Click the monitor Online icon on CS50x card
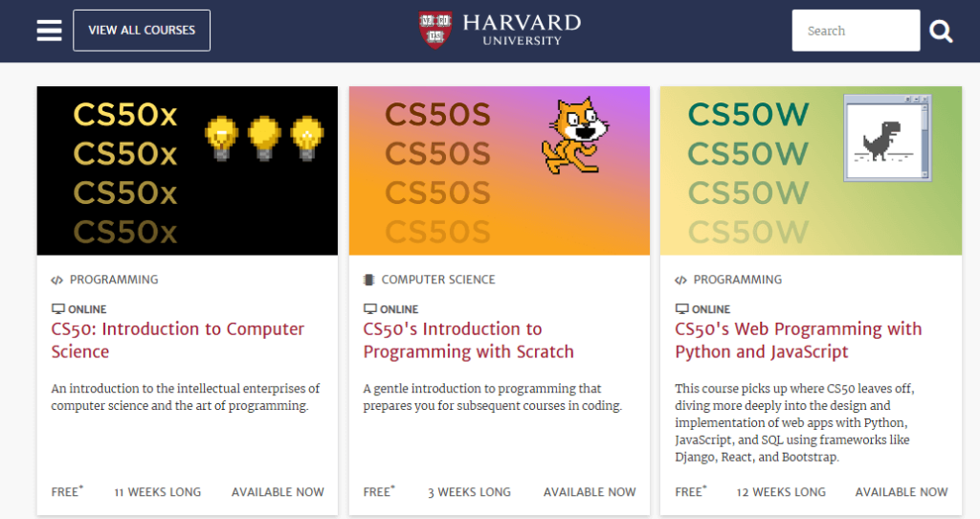This screenshot has width=980, height=519. [57, 309]
